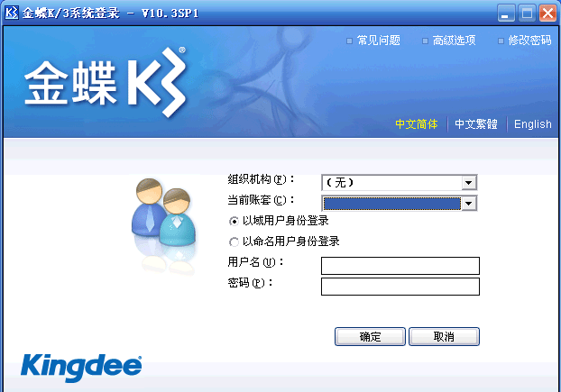The height and width of the screenshot is (392, 561).
Task: Click the 取消 button
Action: pos(444,337)
